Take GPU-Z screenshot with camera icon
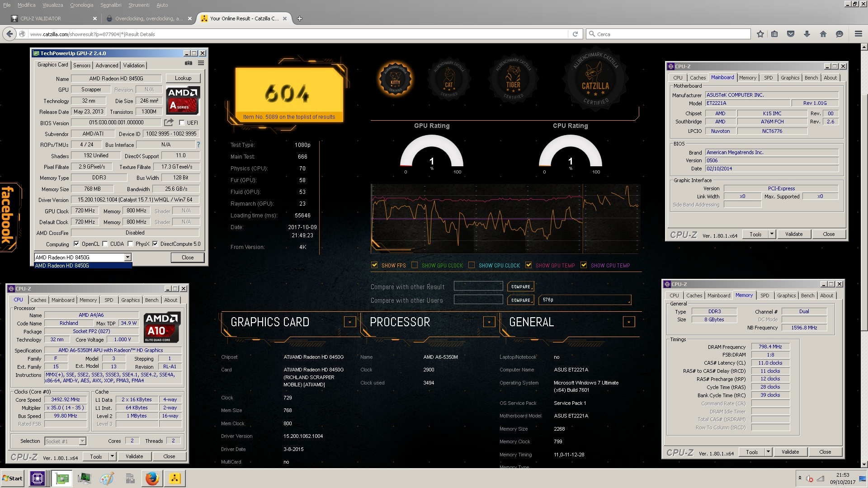Screen dimensions: 868x488 tap(189, 63)
